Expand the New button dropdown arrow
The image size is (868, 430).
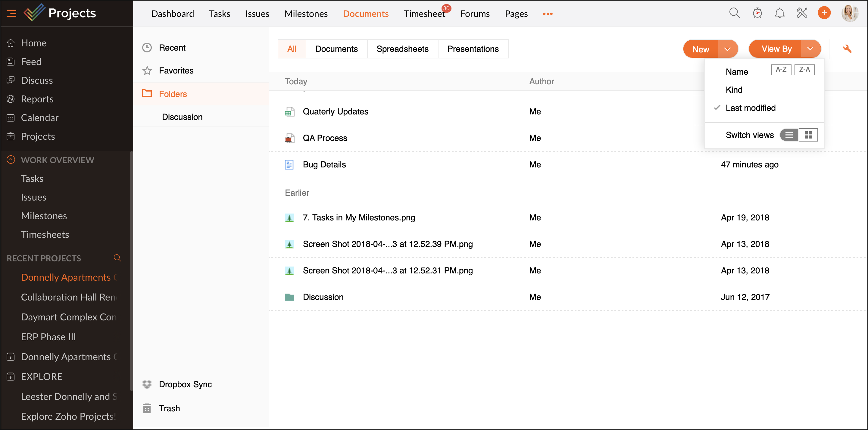(x=727, y=49)
